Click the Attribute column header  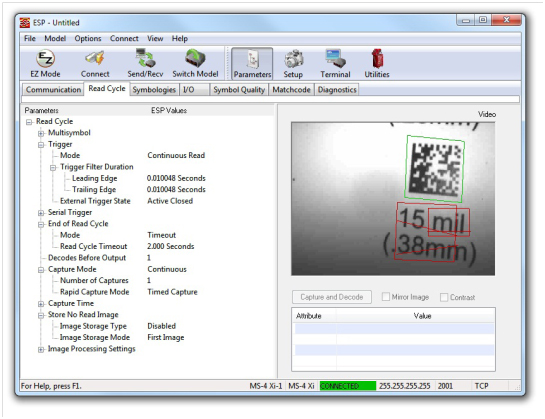(x=309, y=316)
